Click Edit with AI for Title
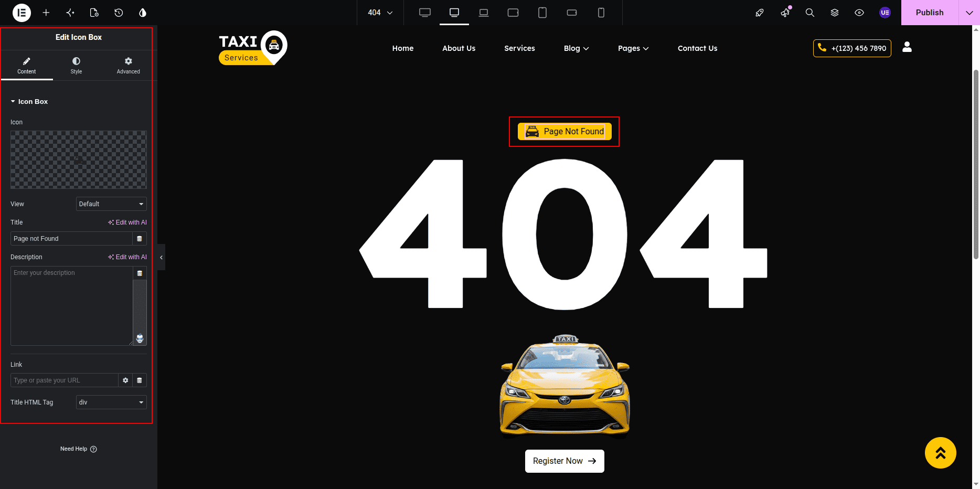This screenshot has width=980, height=489. coord(127,222)
